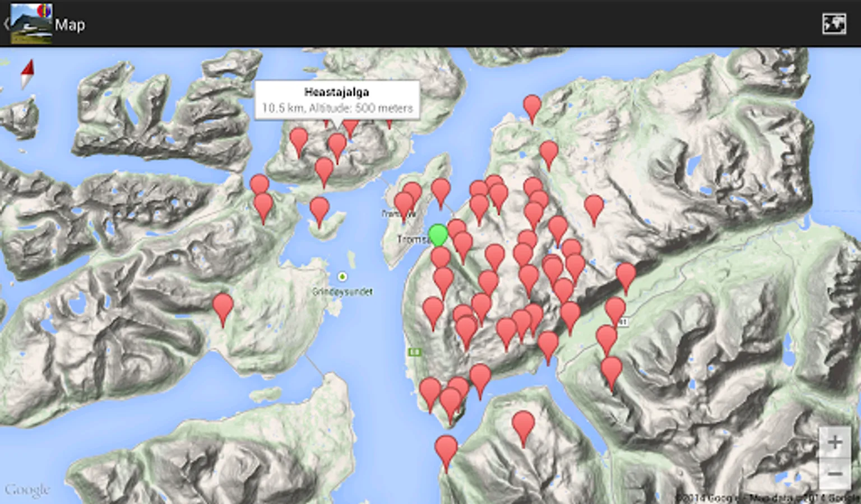
Task: Tap the green dot at Grindøysundet
Action: pyautogui.click(x=342, y=277)
